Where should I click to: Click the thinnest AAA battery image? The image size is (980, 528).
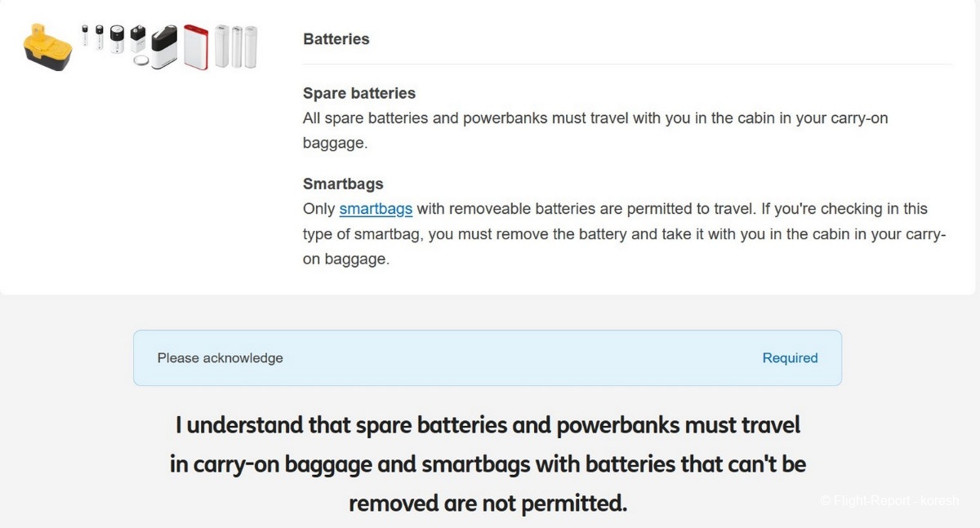(x=85, y=35)
